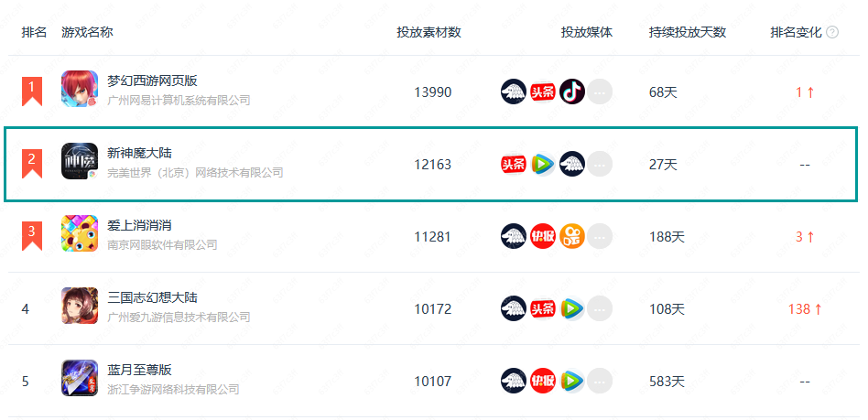Viewport: 868px width, 420px height.
Task: Click the pangolin media icon for 新神魔大陆
Action: 572,165
